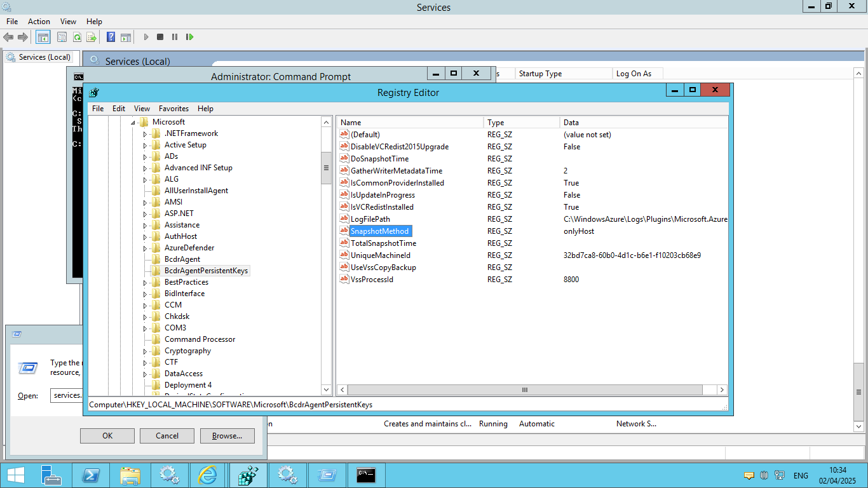Select the SnapshotMethod value name
Image resolution: width=868 pixels, height=488 pixels.
(x=381, y=231)
